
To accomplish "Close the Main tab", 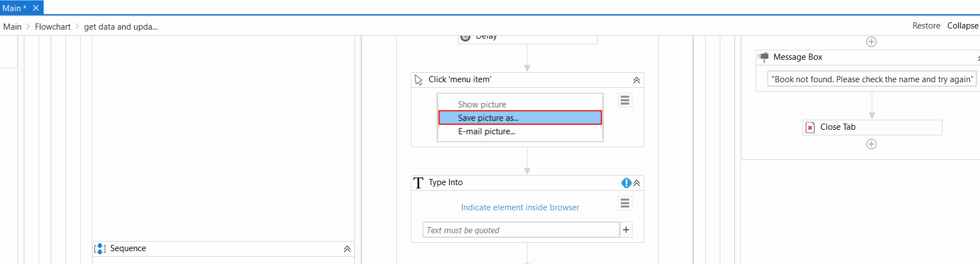I will coord(36,8).
